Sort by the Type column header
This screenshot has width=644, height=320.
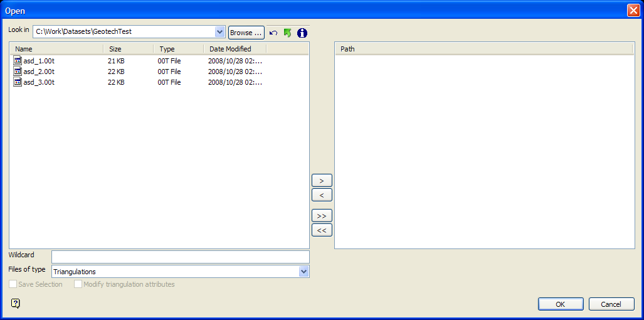pos(179,49)
